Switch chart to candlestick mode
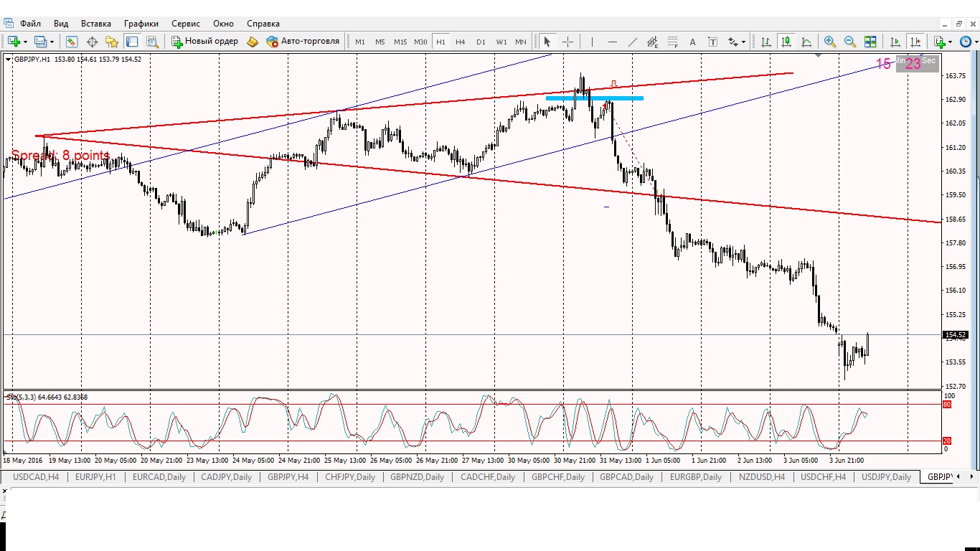This screenshot has height=551, width=980. 786,42
